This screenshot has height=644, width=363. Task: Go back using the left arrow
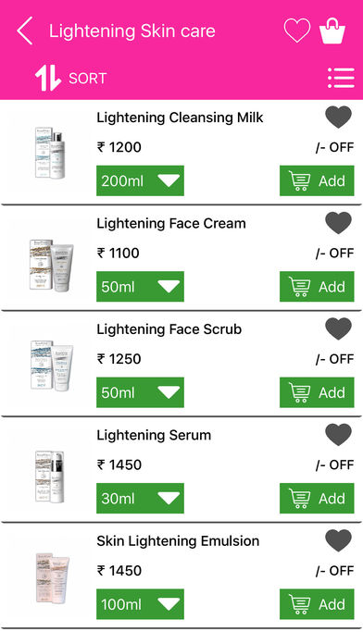[25, 31]
